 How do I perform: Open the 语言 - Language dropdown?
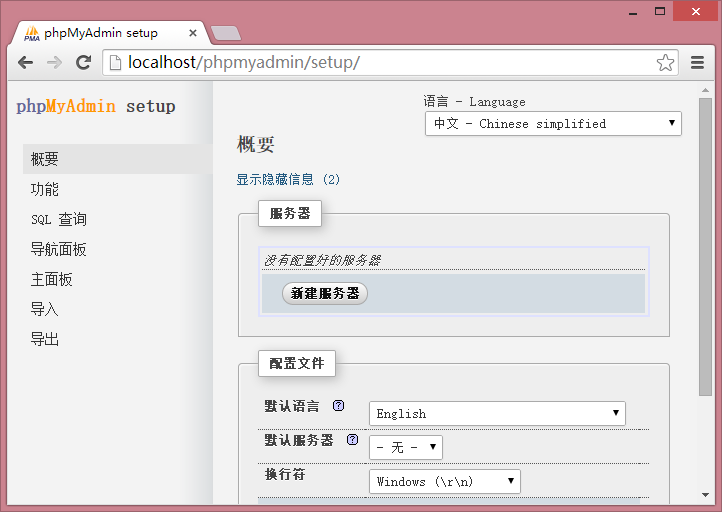point(553,123)
